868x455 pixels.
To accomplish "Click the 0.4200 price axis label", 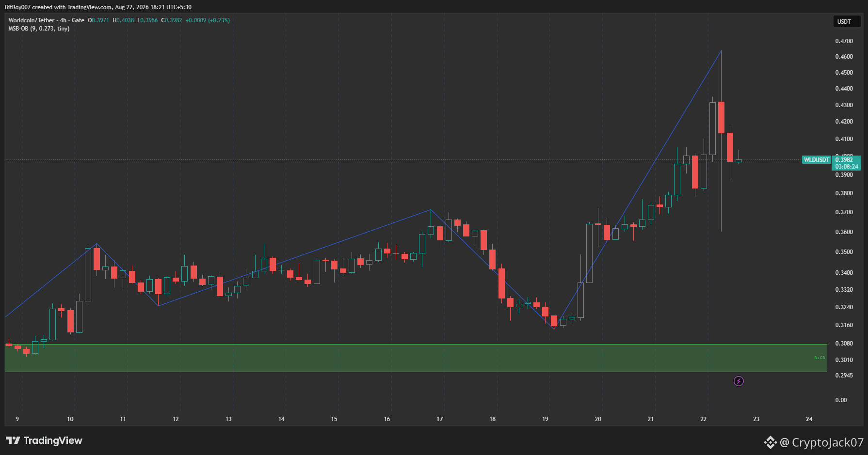I will pyautogui.click(x=844, y=122).
